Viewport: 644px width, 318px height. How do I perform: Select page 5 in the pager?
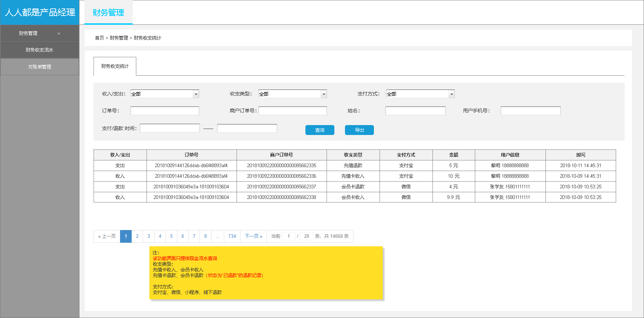[x=171, y=236]
